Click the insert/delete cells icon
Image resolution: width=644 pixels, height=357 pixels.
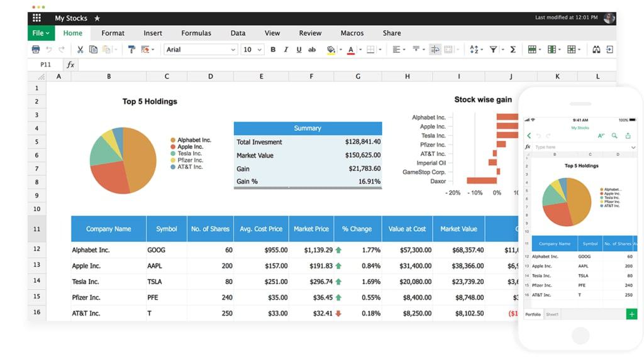tap(571, 50)
